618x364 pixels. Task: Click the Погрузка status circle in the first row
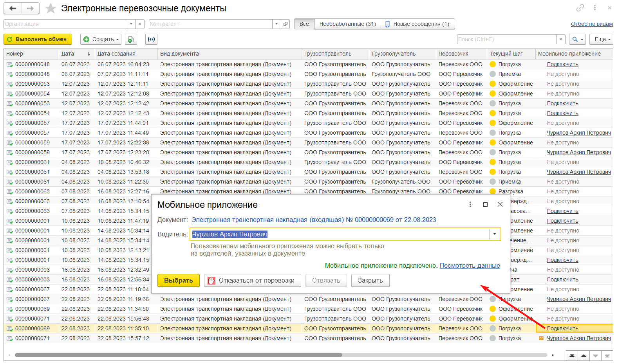pyautogui.click(x=493, y=64)
